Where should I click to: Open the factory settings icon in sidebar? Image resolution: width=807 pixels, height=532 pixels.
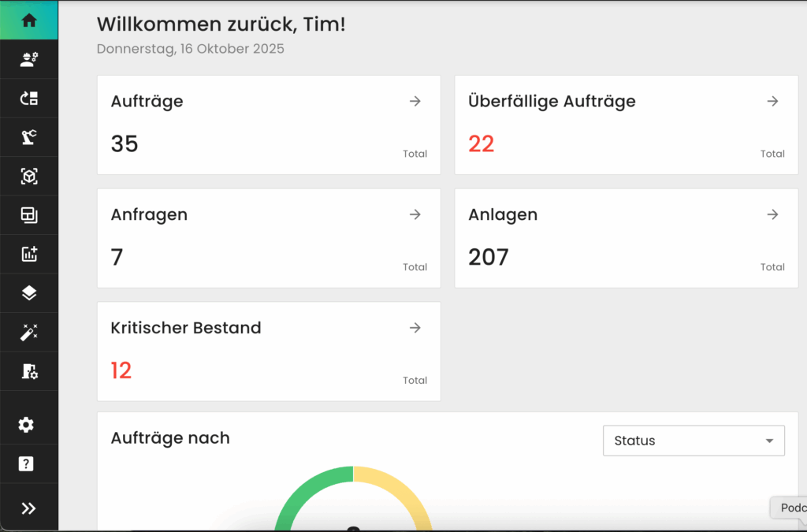pyautogui.click(x=28, y=371)
